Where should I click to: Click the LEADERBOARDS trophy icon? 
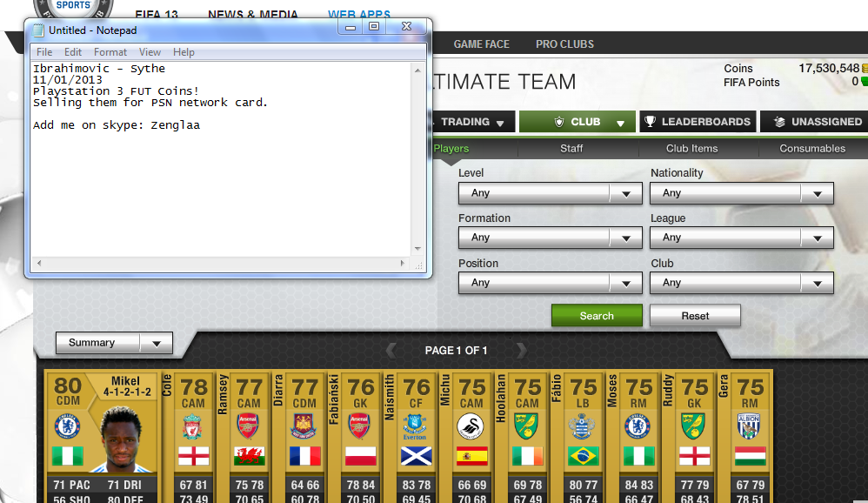click(x=651, y=121)
